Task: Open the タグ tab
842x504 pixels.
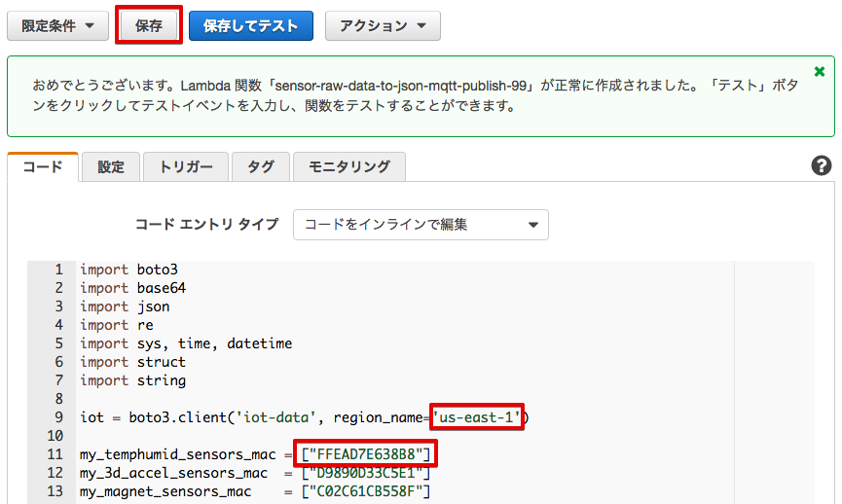Action: pyautogui.click(x=261, y=167)
